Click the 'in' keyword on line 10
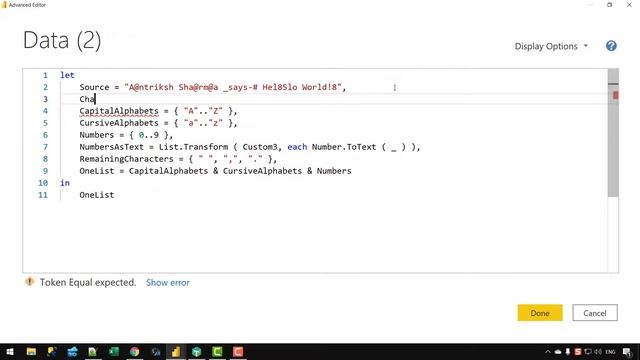 click(x=65, y=183)
